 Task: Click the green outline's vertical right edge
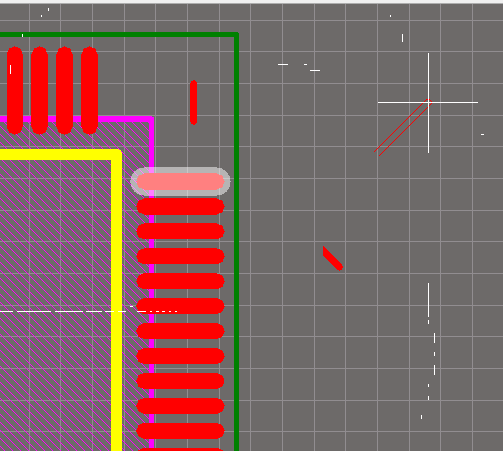236,242
